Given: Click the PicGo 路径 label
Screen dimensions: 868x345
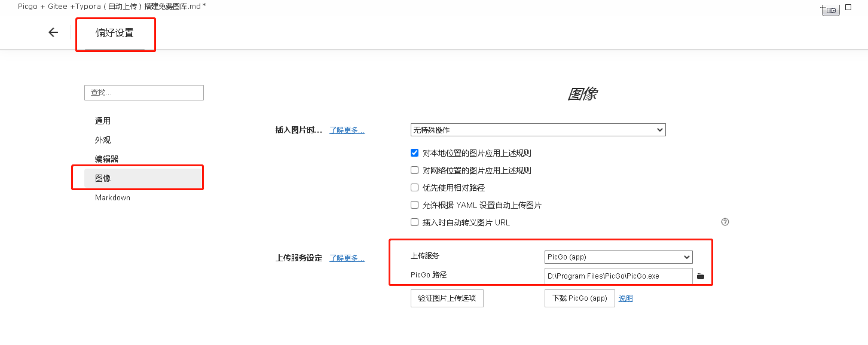Looking at the screenshot, I should 429,275.
